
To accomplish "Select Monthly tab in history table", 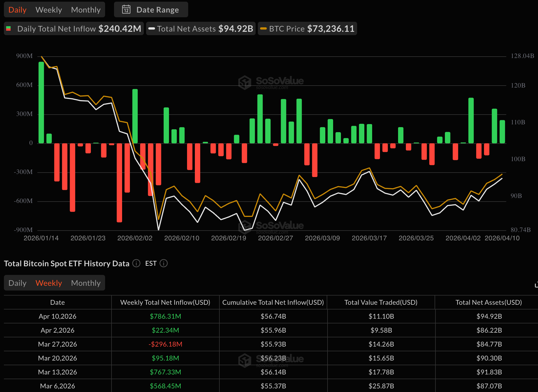I will [x=86, y=283].
